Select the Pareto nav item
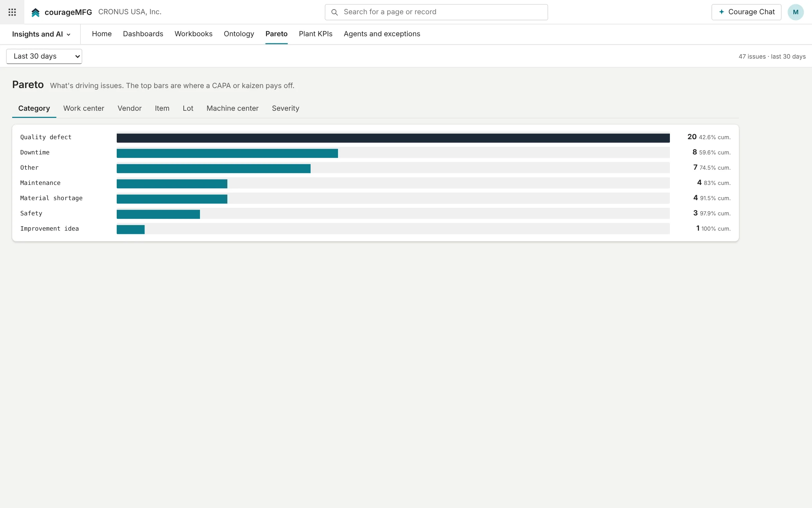 [276, 34]
